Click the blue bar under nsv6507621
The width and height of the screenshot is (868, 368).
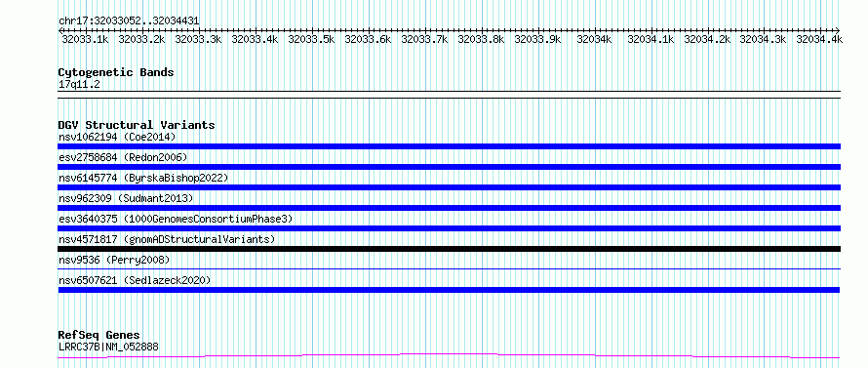coord(449,290)
